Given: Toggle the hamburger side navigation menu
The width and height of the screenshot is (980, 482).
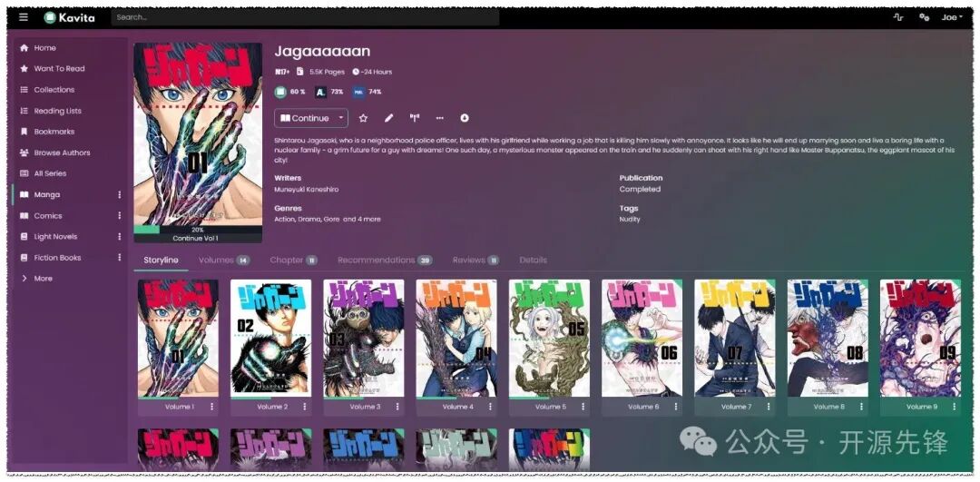Looking at the screenshot, I should coord(24,17).
